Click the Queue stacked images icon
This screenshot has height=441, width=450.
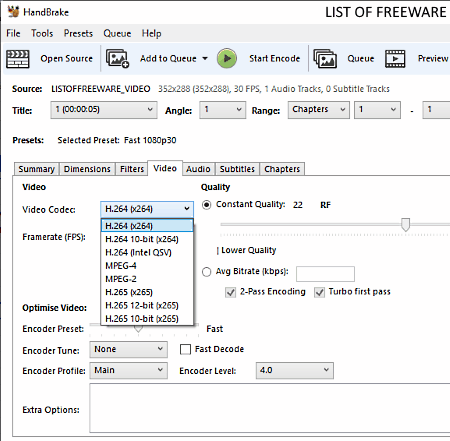click(x=325, y=59)
